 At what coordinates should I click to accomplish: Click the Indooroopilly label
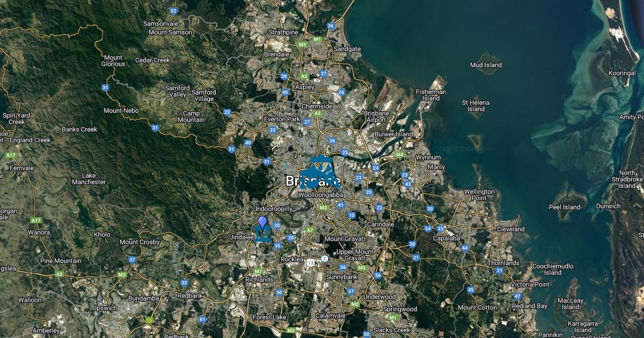click(274, 208)
